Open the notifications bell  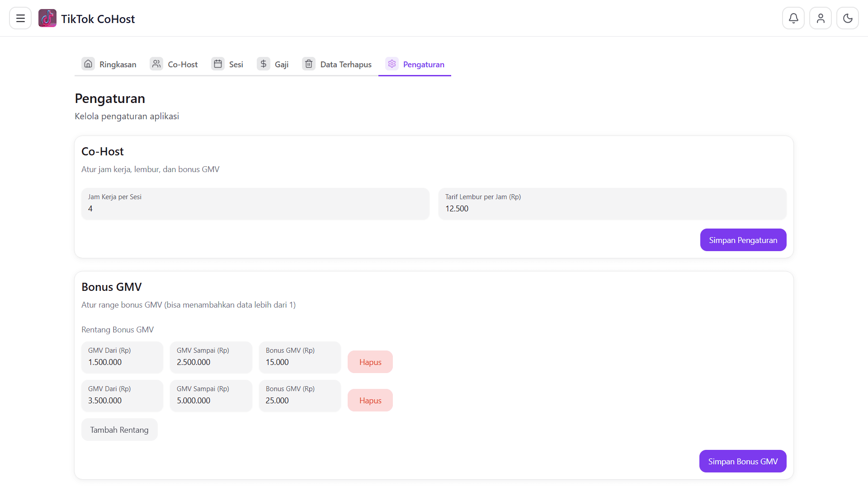tap(793, 18)
